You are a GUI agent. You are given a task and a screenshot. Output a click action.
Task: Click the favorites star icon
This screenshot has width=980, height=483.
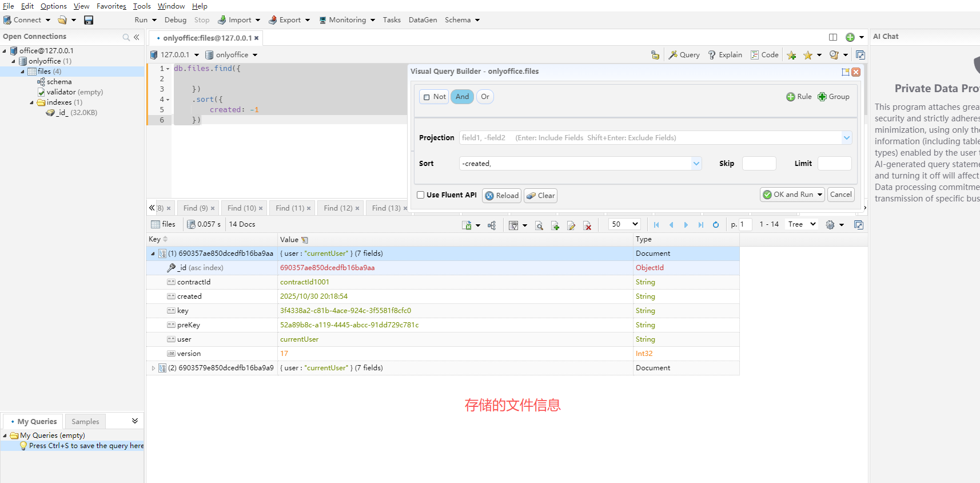point(808,55)
